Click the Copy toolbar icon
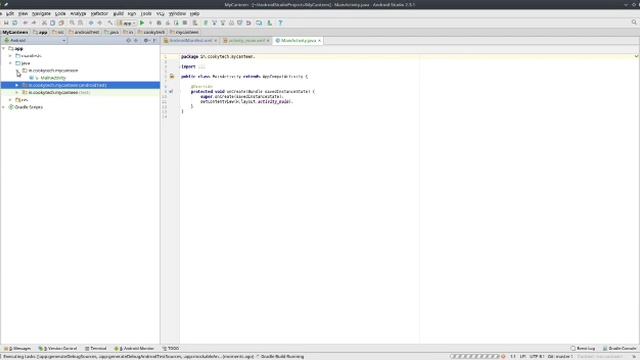640x360 pixels. (x=53, y=23)
